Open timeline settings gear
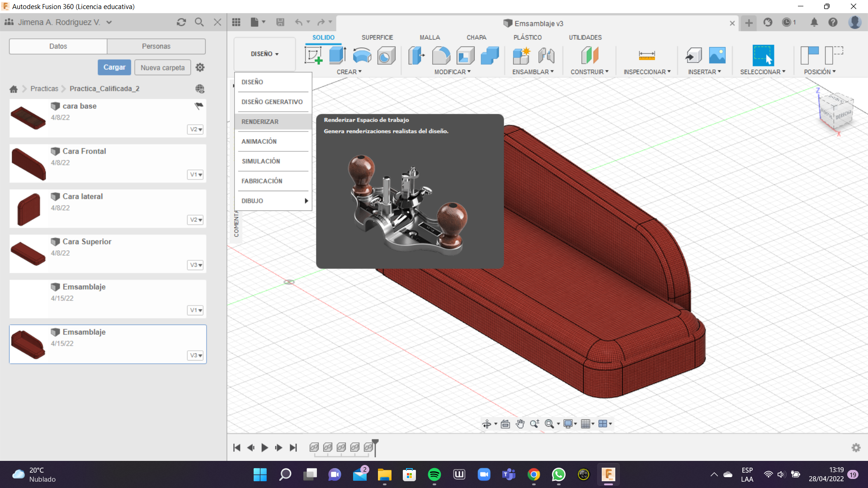 [856, 448]
